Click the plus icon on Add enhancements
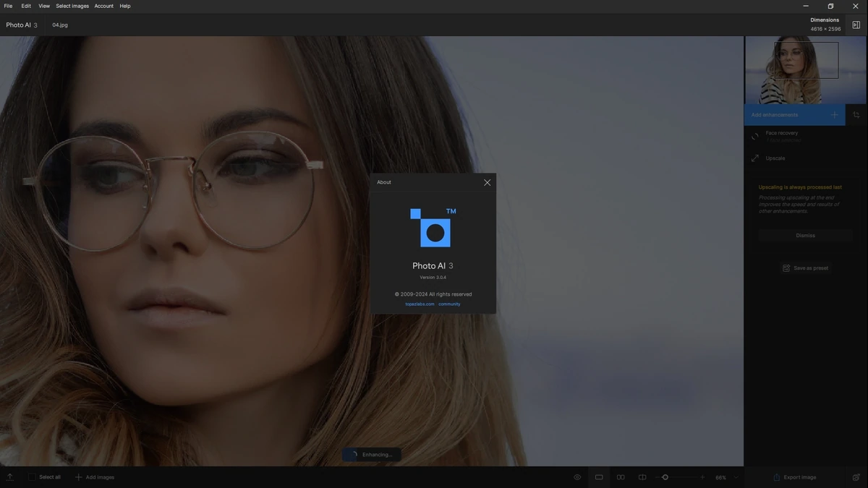Viewport: 868px width, 488px height. (834, 115)
